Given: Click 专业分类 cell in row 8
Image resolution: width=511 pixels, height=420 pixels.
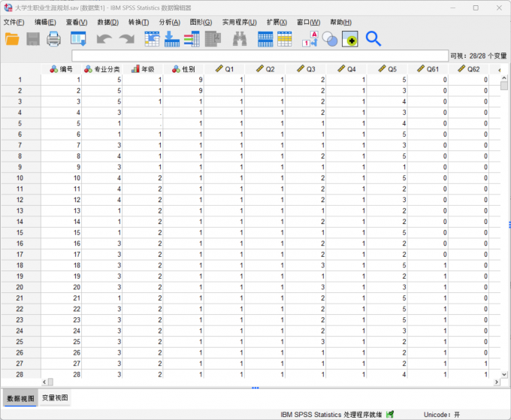Looking at the screenshot, I should (102, 156).
